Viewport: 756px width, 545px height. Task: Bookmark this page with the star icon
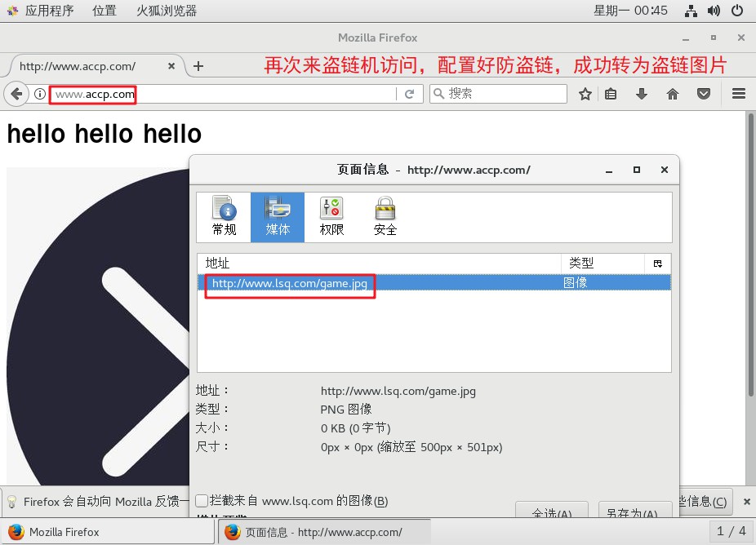pos(585,94)
